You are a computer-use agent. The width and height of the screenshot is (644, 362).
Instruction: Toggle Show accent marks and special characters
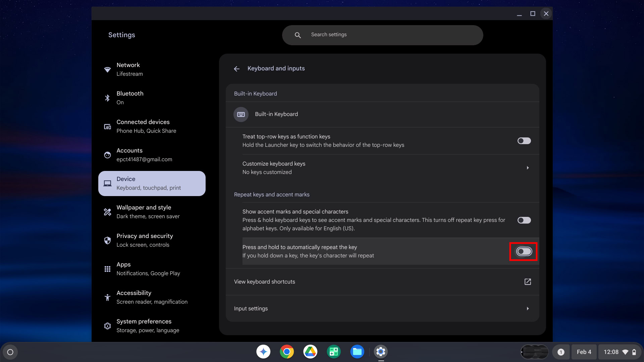tap(524, 220)
